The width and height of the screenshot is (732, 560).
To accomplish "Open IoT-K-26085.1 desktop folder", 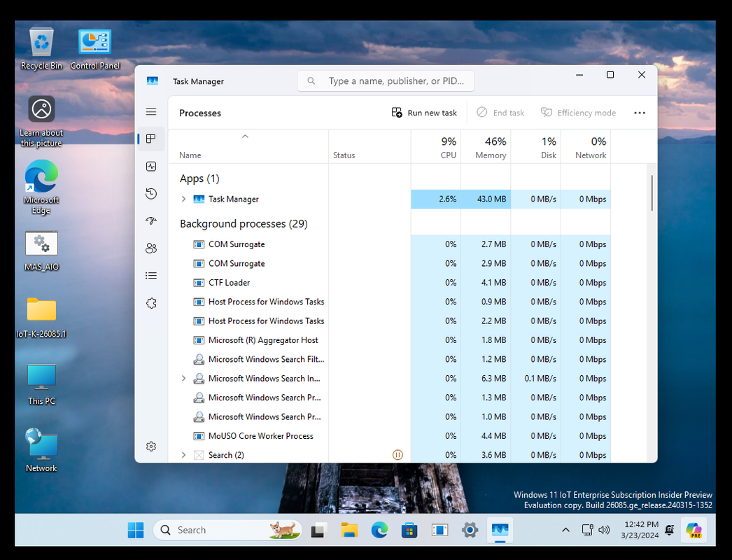I will tap(41, 318).
